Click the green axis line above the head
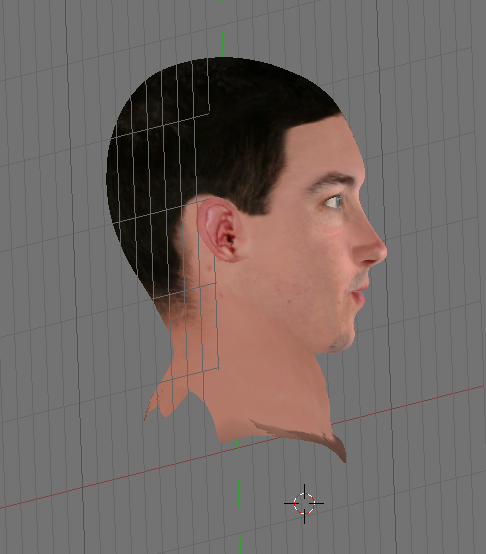486x554 pixels. pyautogui.click(x=221, y=28)
